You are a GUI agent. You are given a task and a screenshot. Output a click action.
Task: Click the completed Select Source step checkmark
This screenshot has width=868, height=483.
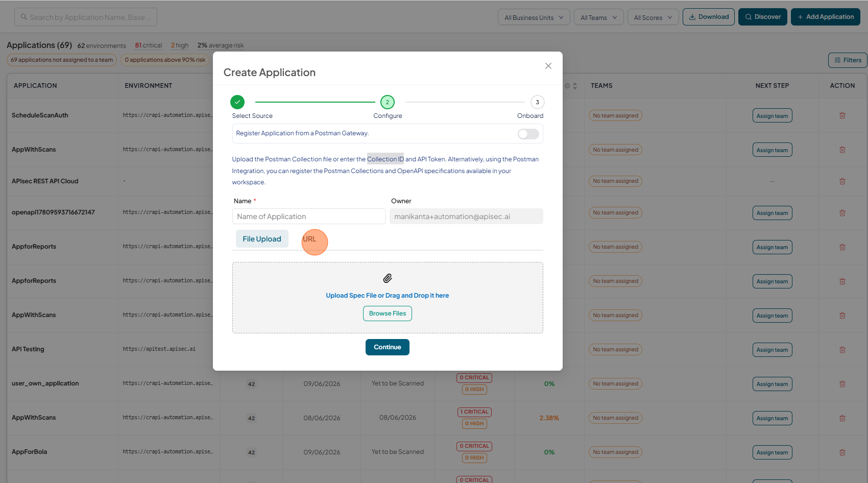click(x=237, y=102)
